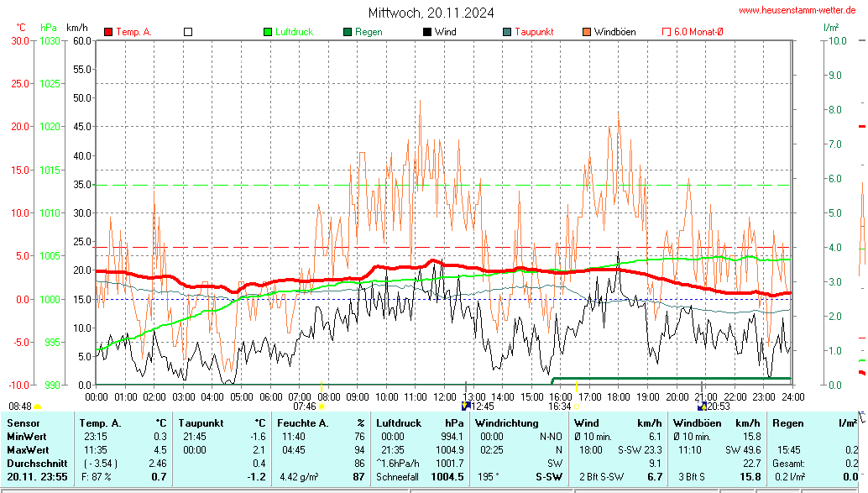
Task: Click the Sensor header in the data table
Action: tap(23, 423)
